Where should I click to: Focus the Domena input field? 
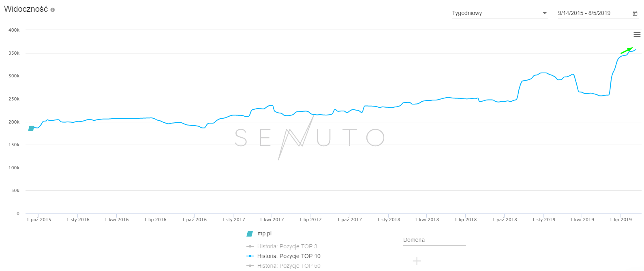click(434, 240)
